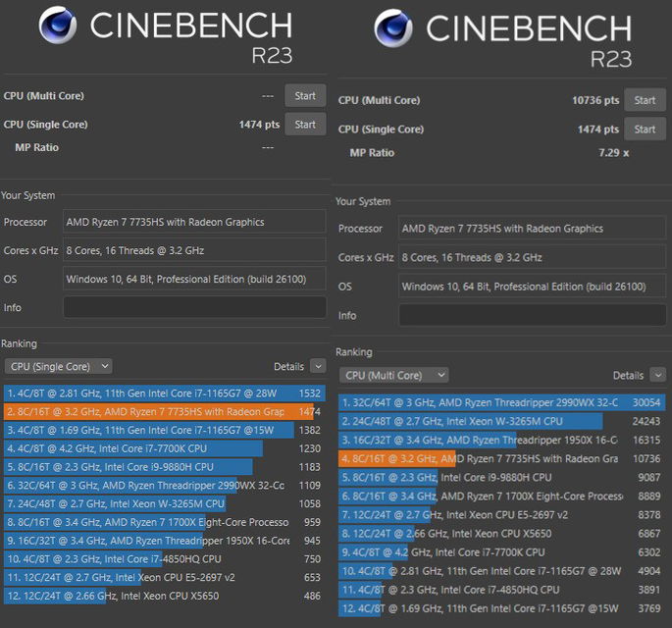Select the Xeon W-3265M row scoring 24243
This screenshot has height=628, width=672.
tap(502, 421)
